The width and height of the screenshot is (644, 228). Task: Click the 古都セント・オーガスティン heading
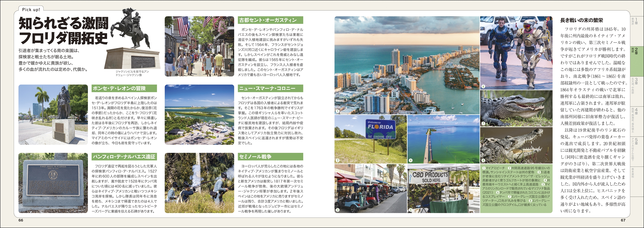coord(270,20)
